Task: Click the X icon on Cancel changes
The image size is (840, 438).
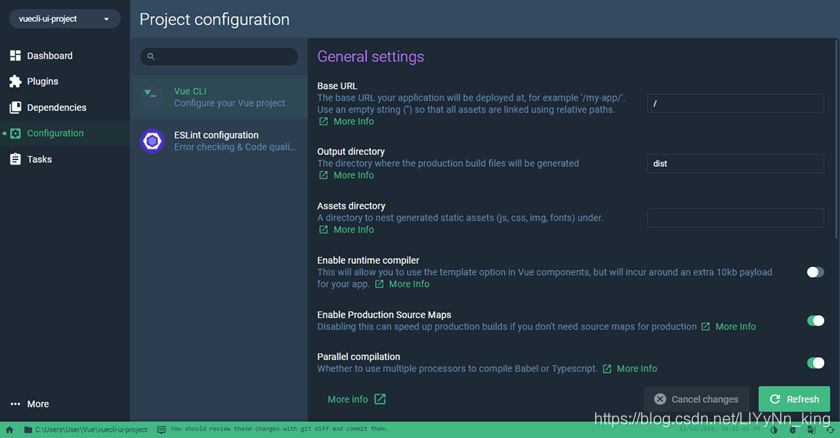Action: tap(660, 399)
